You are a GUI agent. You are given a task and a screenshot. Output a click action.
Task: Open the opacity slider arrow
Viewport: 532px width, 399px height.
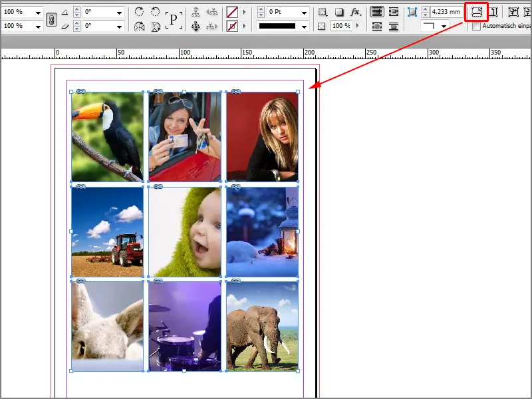tap(358, 26)
